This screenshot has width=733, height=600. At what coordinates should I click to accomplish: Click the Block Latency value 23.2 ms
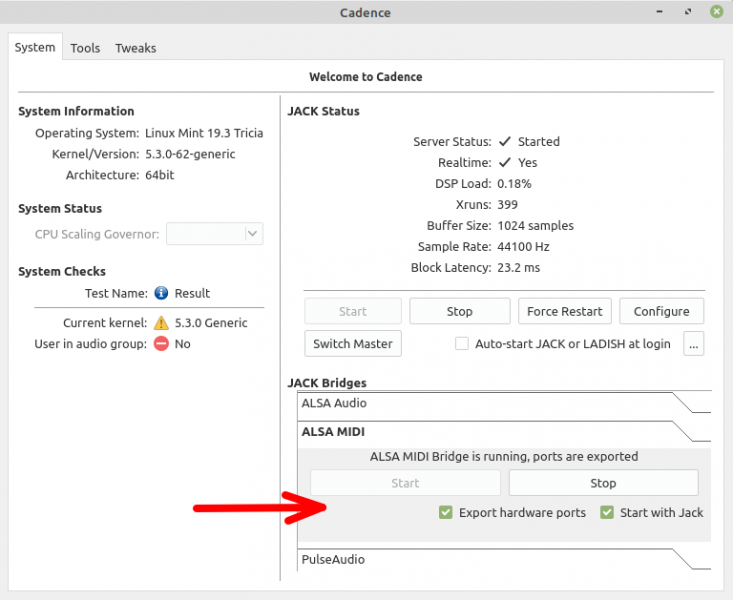pyautogui.click(x=518, y=268)
